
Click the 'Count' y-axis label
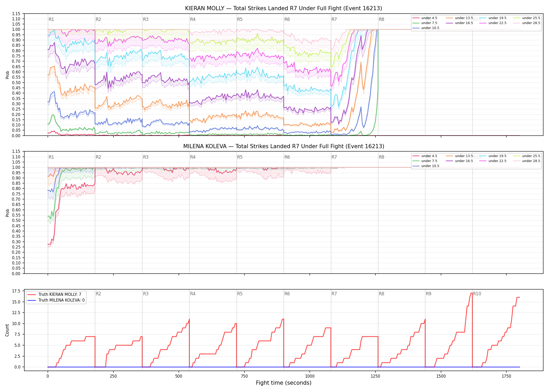[x=7, y=330]
